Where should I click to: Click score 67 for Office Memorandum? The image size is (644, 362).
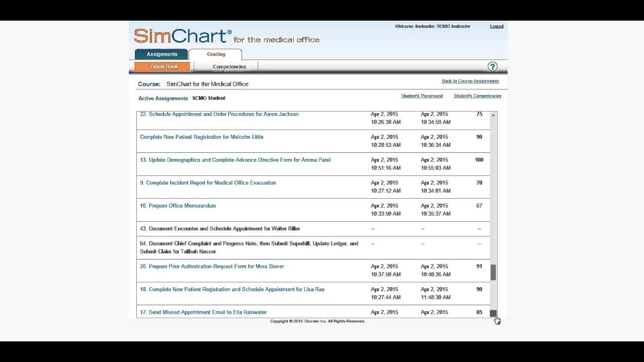(479, 206)
